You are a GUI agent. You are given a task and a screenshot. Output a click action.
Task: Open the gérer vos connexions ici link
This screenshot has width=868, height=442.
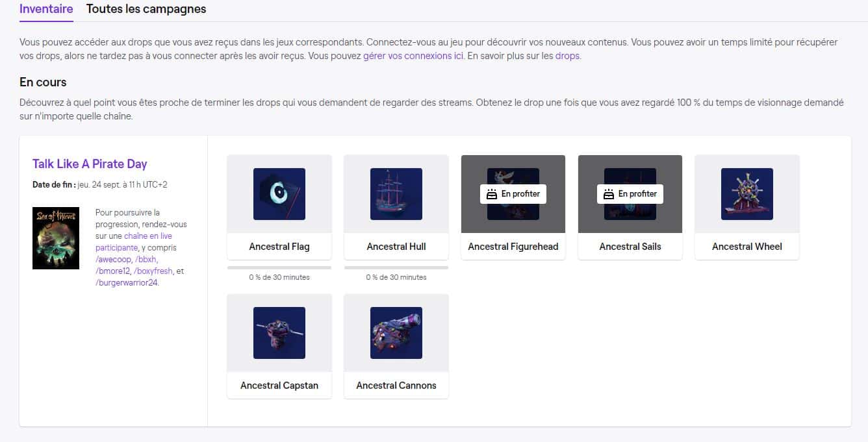click(x=413, y=56)
